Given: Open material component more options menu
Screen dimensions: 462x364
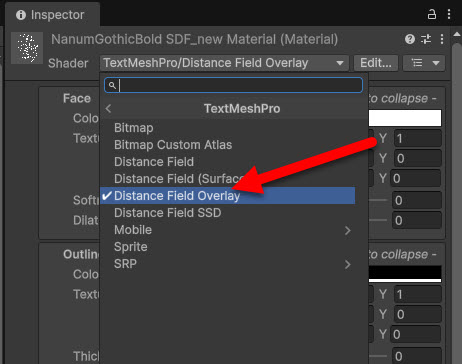Looking at the screenshot, I should click(x=442, y=39).
